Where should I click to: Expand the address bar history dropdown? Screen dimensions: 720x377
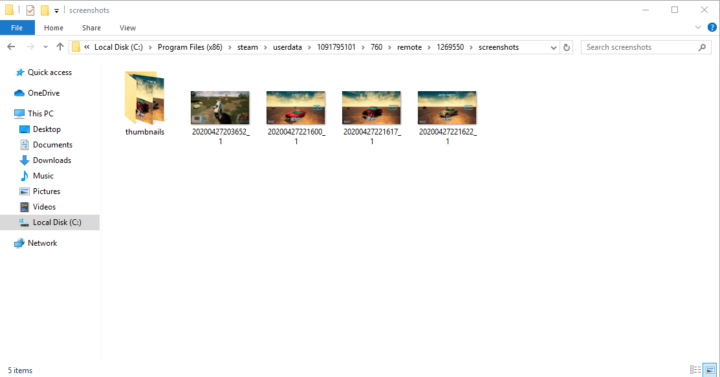[x=553, y=47]
